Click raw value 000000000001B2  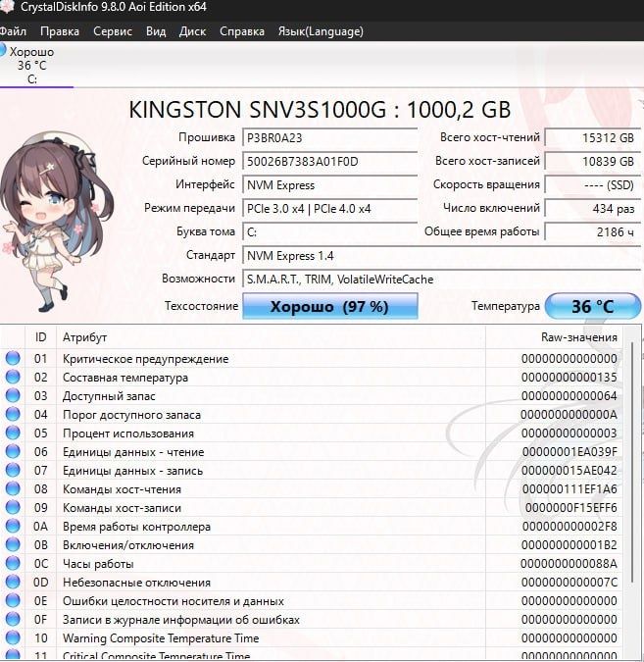(569, 545)
